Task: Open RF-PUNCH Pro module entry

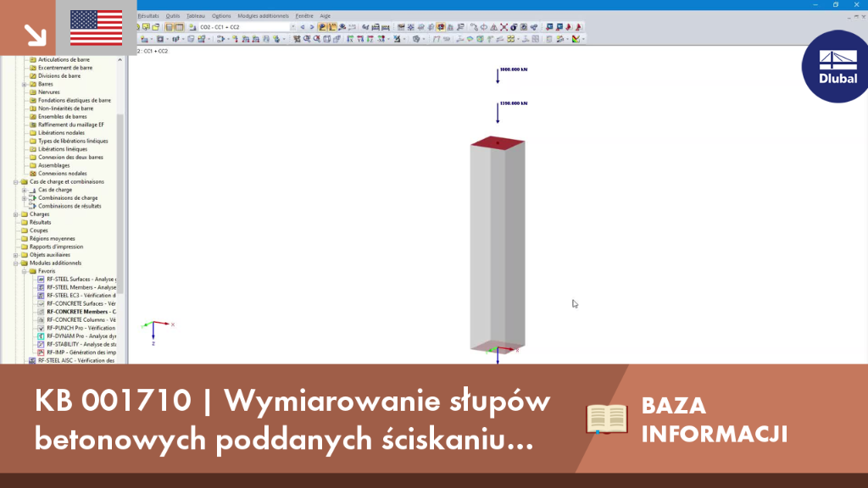Action: tap(81, 328)
